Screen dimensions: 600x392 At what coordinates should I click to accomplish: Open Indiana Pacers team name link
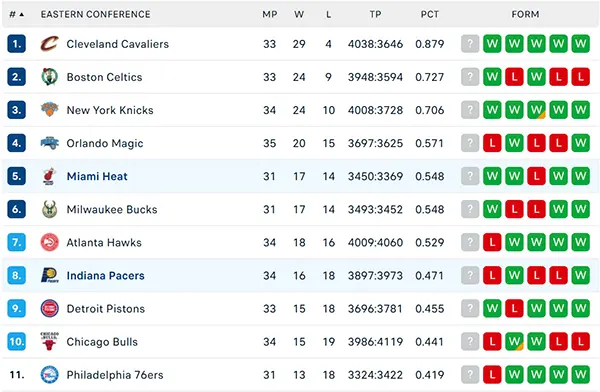[105, 275]
